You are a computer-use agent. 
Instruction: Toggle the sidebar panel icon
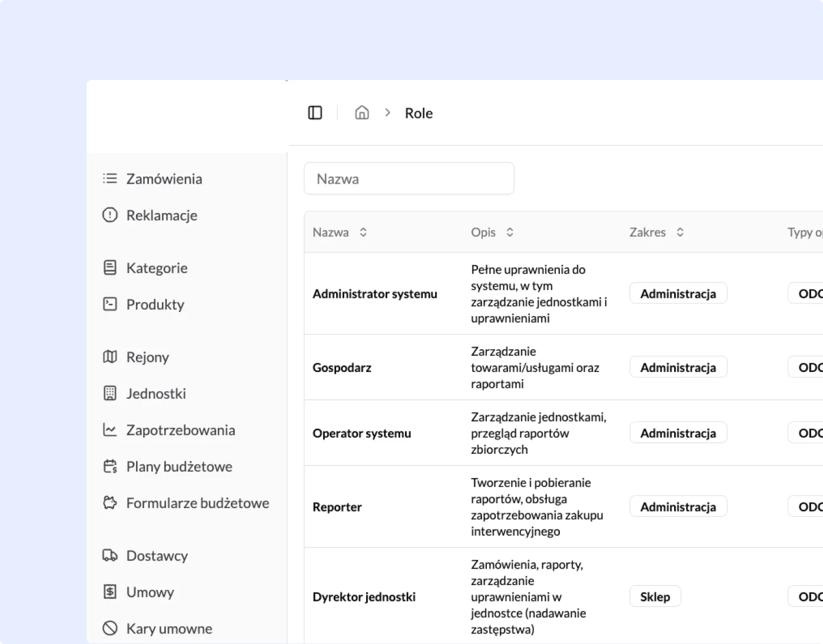(x=315, y=112)
